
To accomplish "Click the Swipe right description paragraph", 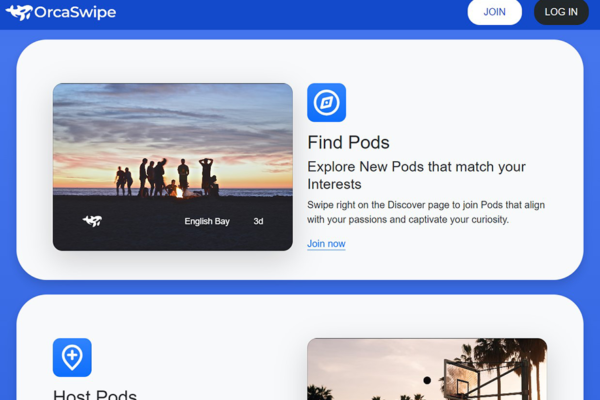I will [x=426, y=212].
